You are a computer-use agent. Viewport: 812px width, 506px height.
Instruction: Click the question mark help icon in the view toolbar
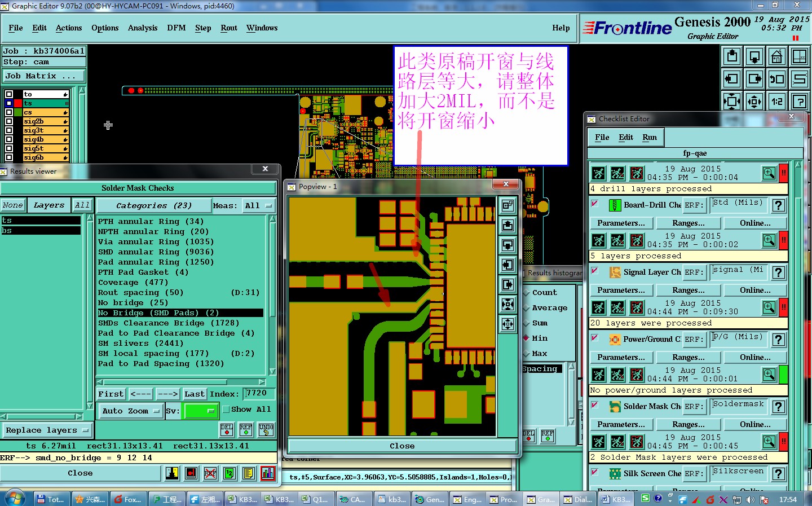[x=800, y=102]
